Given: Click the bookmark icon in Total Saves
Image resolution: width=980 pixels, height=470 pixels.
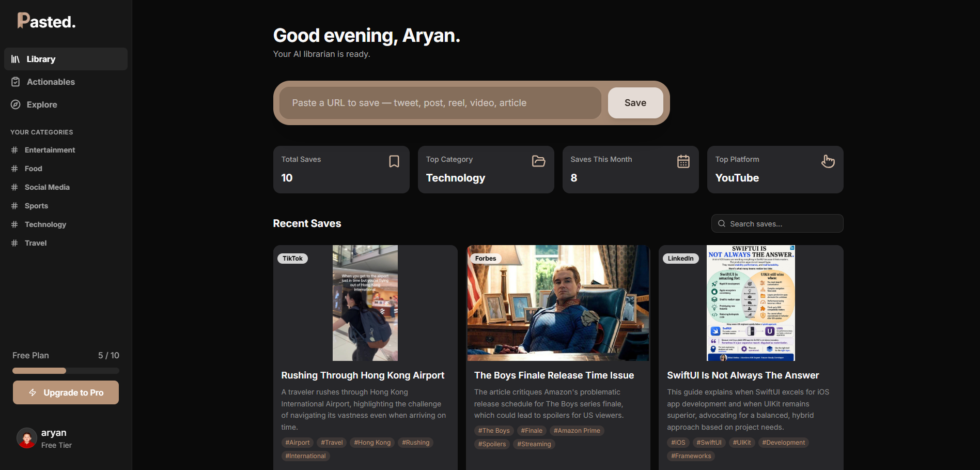Looking at the screenshot, I should point(394,161).
